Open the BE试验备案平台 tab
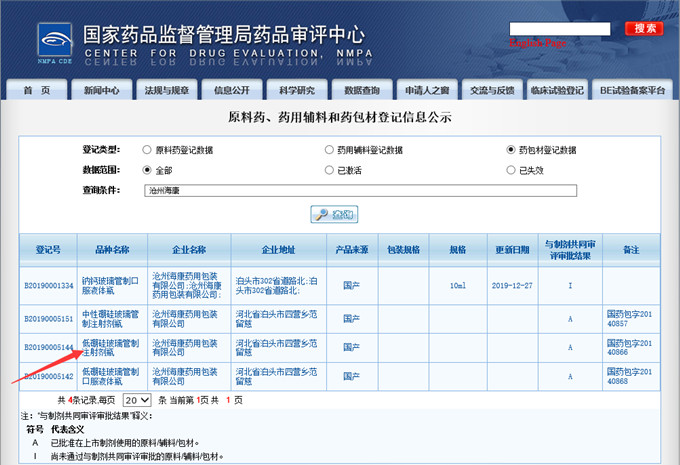680x465 pixels. pos(632,90)
